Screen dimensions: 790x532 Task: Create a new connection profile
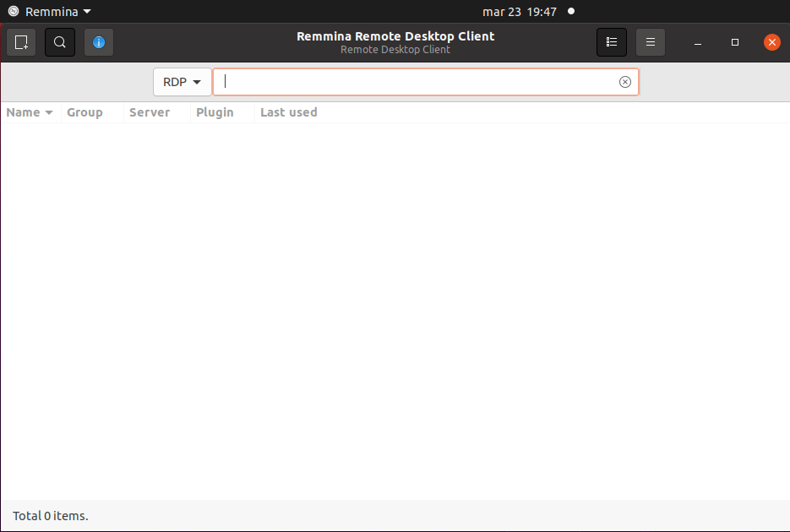pyautogui.click(x=21, y=42)
